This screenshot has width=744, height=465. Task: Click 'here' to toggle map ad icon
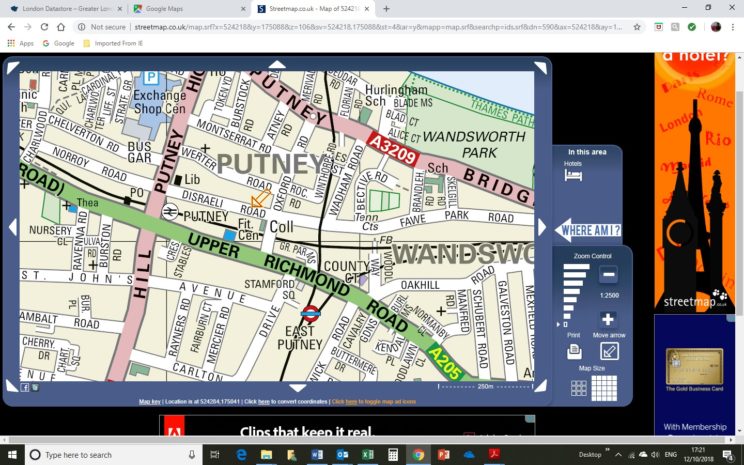[x=351, y=402]
